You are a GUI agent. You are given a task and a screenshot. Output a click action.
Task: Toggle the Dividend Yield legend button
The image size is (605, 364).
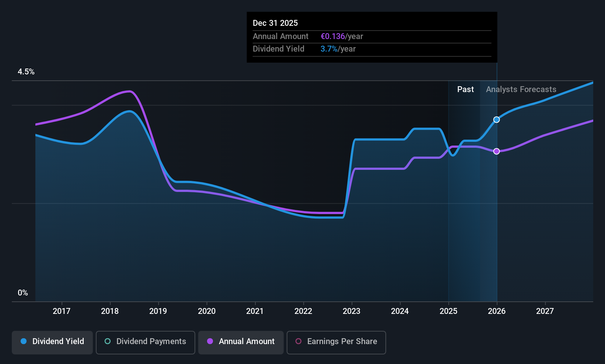click(52, 342)
